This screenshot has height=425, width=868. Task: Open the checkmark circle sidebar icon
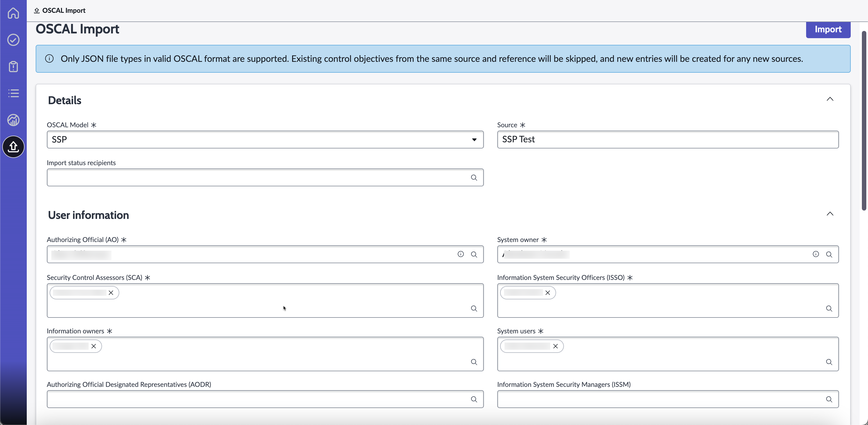[13, 40]
